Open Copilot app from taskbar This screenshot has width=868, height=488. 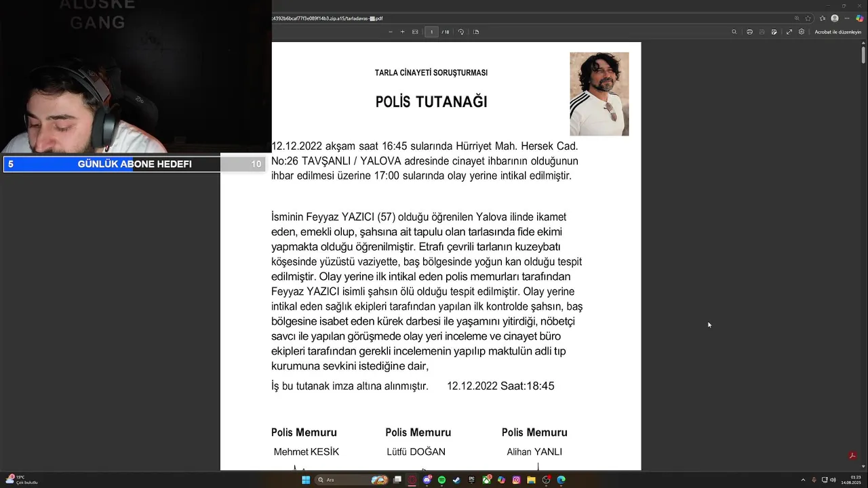[x=501, y=480]
